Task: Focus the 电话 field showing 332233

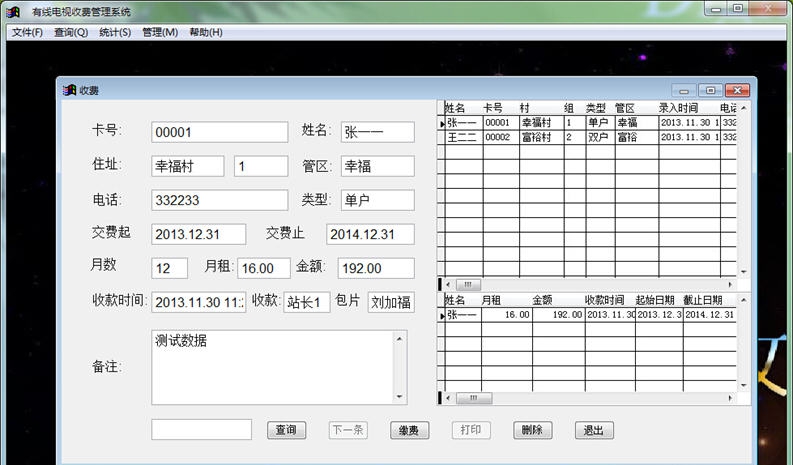Action: click(x=219, y=200)
